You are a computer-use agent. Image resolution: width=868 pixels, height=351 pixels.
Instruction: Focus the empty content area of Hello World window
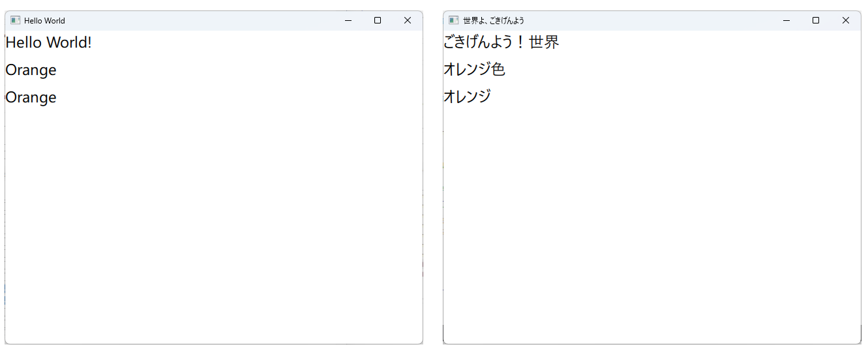pos(214,222)
